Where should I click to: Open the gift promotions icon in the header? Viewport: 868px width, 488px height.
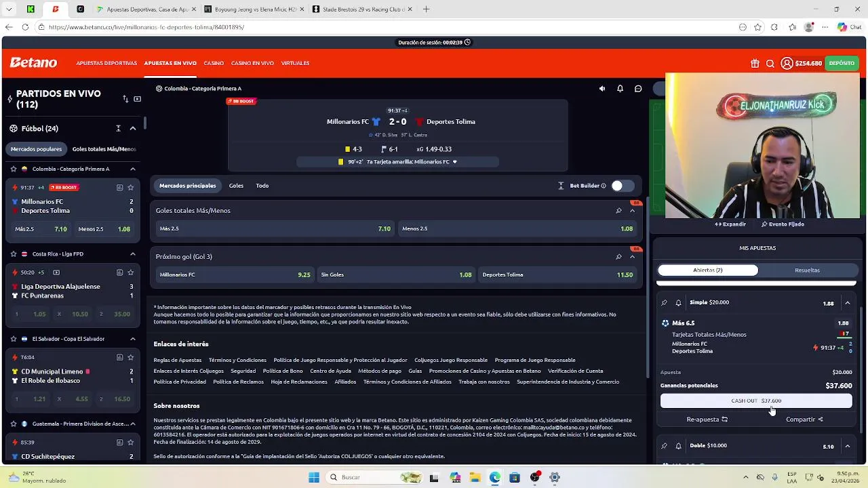755,63
